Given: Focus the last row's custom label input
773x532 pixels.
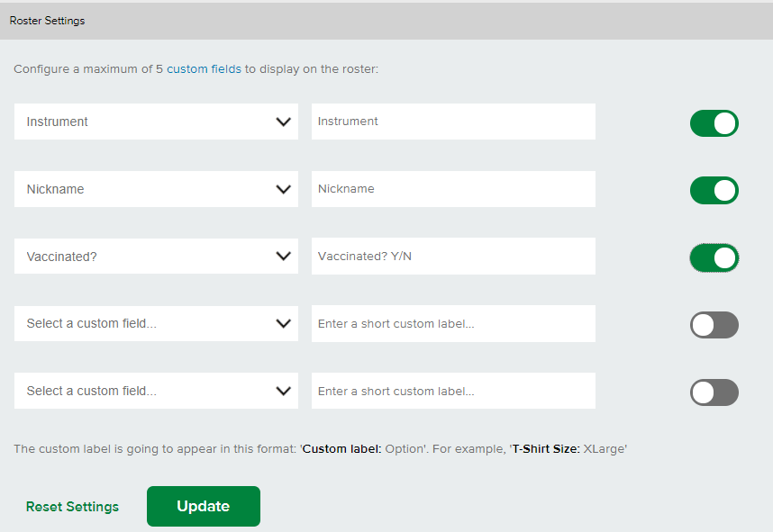Looking at the screenshot, I should (x=453, y=391).
